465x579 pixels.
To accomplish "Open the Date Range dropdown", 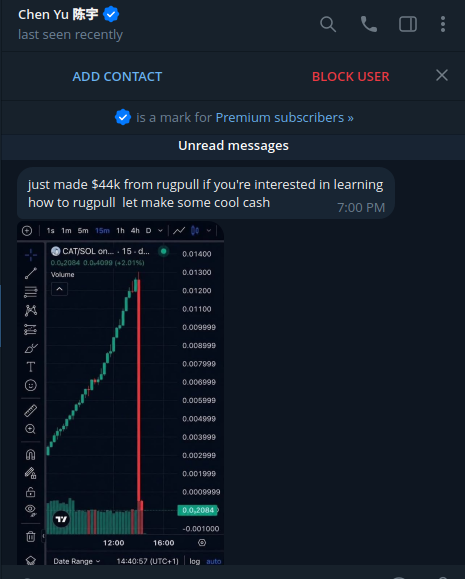I will (x=77, y=561).
